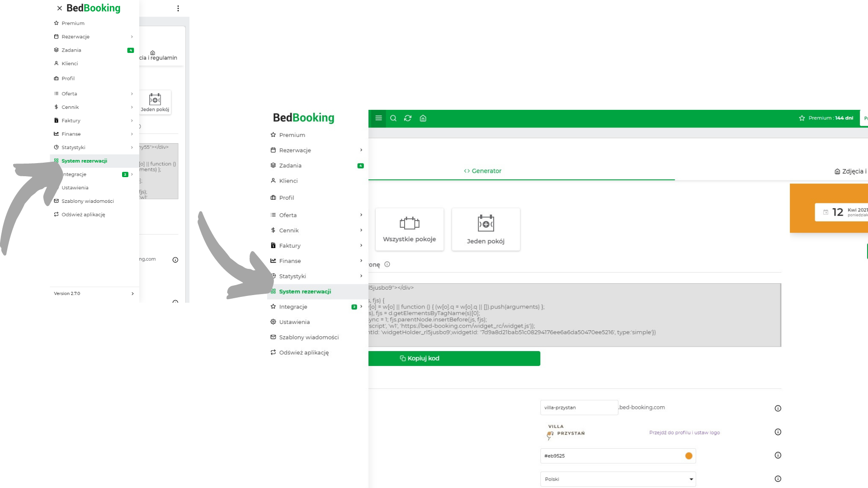Image resolution: width=868 pixels, height=488 pixels.
Task: Click the layers icon next to Zadania in the large sidebar
Action: [x=273, y=165]
